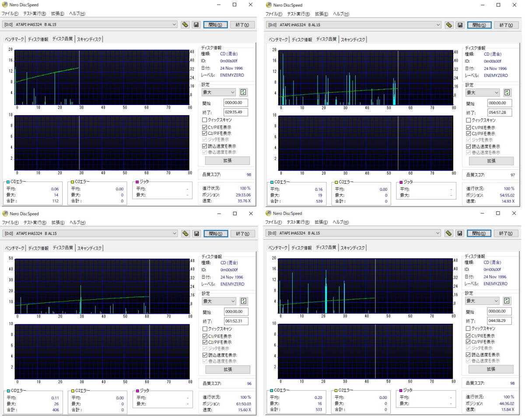Uncheck 読込速度を表示 in window ending 061:52.31
The width and height of the screenshot is (525, 420).
[x=204, y=355]
